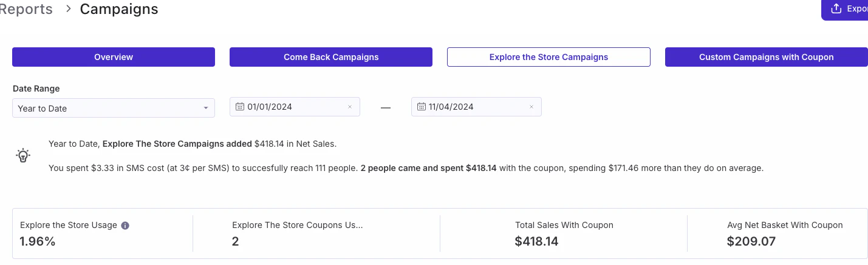Click the end date calendar icon
Image resolution: width=868 pixels, height=265 pixels.
421,107
